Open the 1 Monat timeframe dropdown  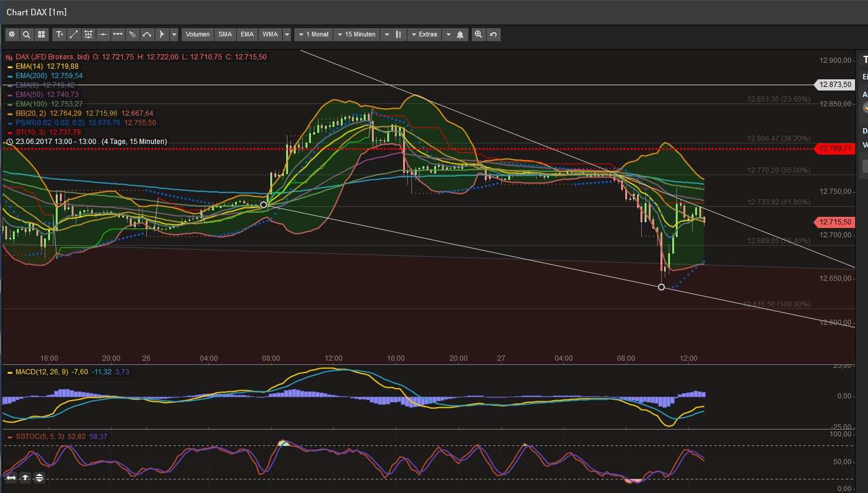[313, 34]
